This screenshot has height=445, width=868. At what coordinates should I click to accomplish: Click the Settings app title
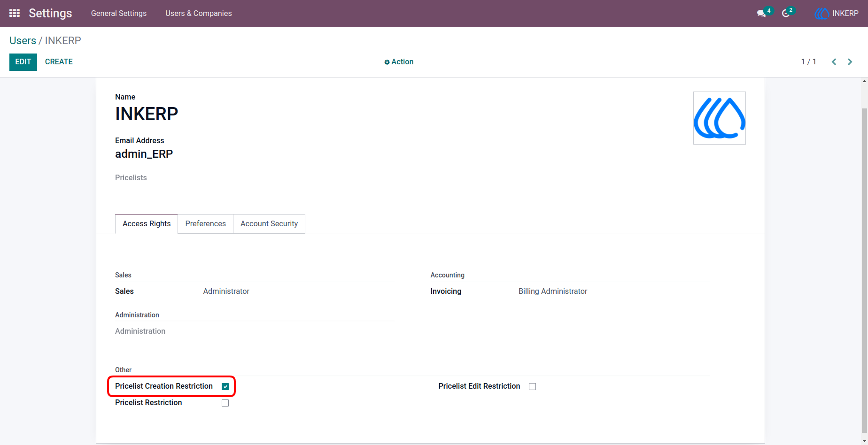point(50,13)
